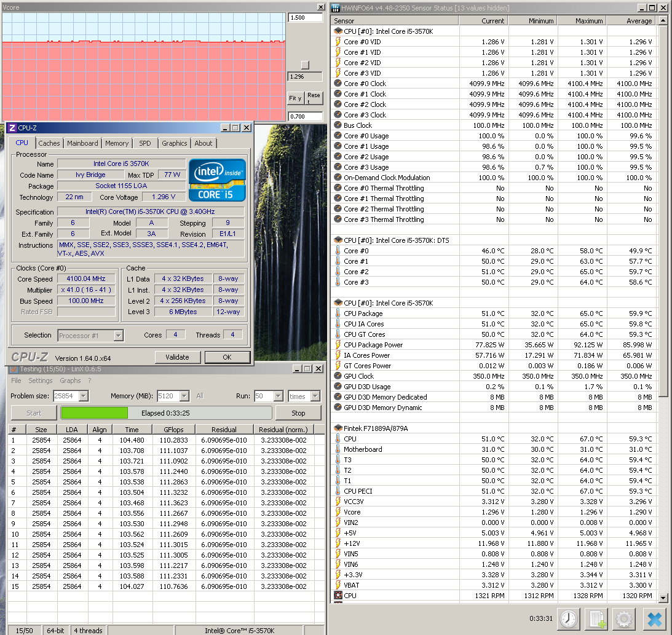
Task: Click the Fit y button in Vcore graph
Action: pyautogui.click(x=295, y=98)
